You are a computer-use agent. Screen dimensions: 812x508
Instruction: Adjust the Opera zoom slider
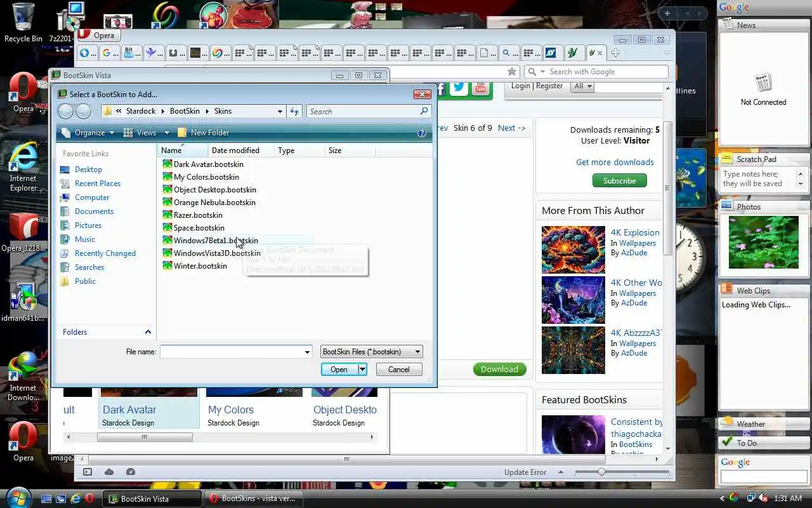[601, 472]
